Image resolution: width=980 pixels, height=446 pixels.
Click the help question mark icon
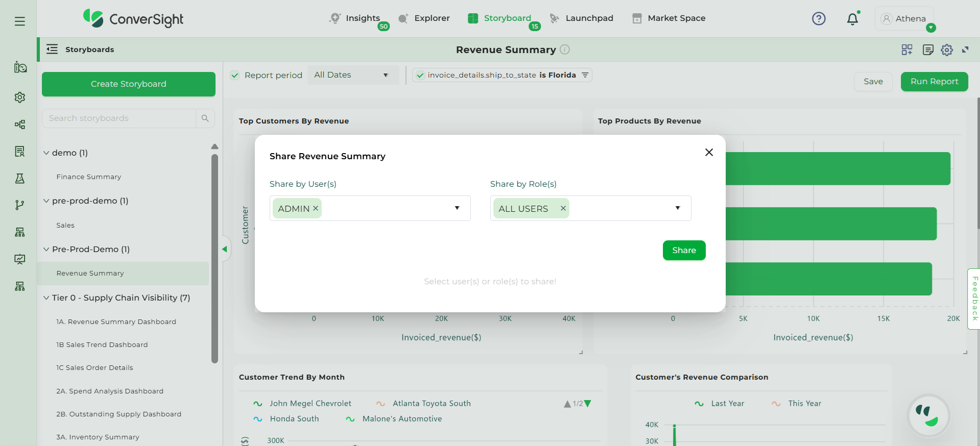[819, 19]
